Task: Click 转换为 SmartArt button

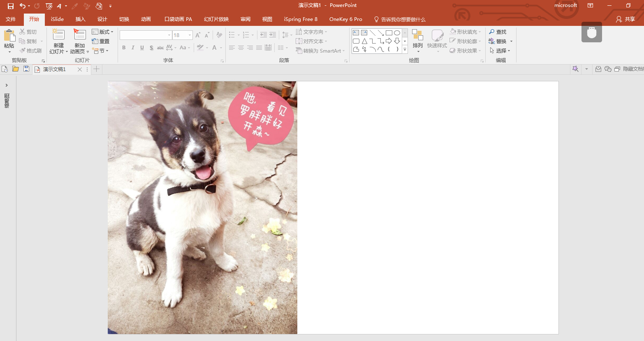Action: point(320,51)
